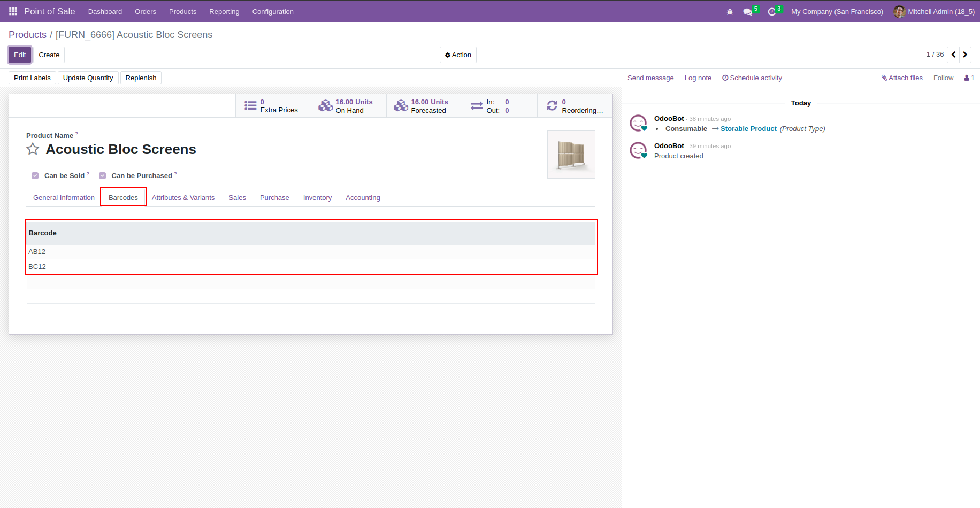Open 16.00 Units On Hand stat
This screenshot has width=980, height=508.
point(349,106)
